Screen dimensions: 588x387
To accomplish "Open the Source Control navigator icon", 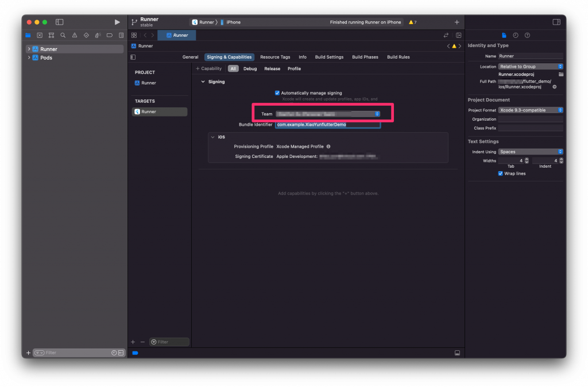I will (40, 35).
